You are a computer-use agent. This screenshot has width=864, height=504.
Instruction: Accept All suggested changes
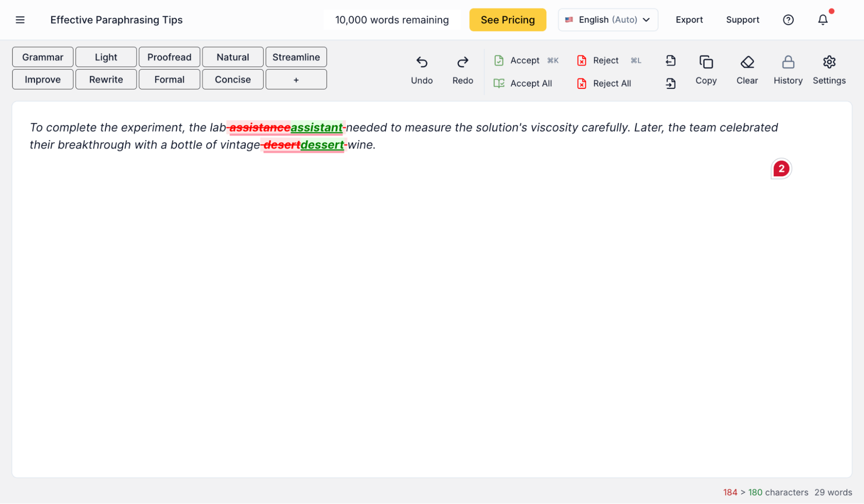coord(523,83)
